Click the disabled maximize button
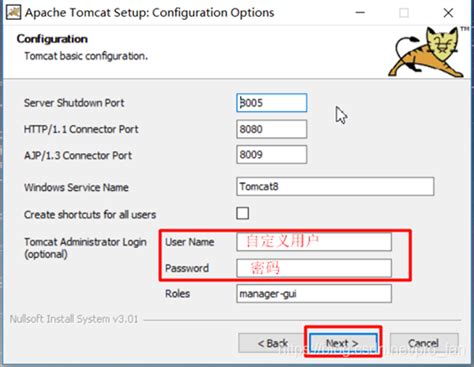This screenshot has width=474, height=367. [404, 13]
